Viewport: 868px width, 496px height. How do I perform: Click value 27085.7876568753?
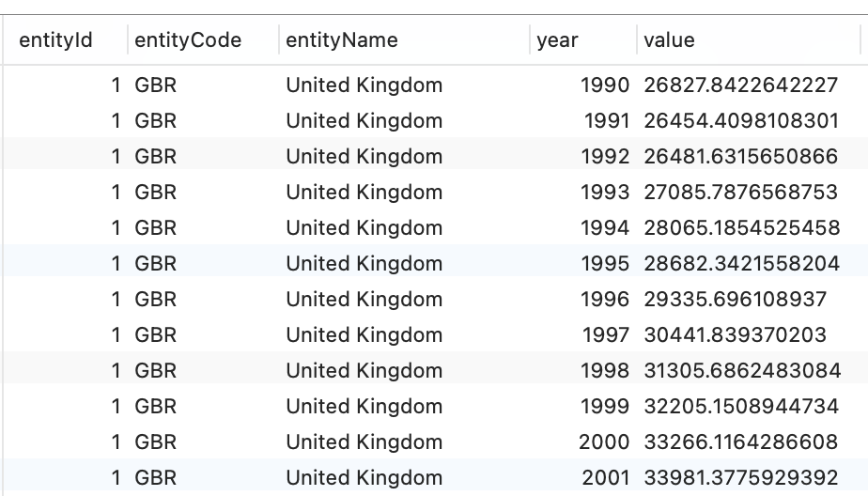coord(740,192)
